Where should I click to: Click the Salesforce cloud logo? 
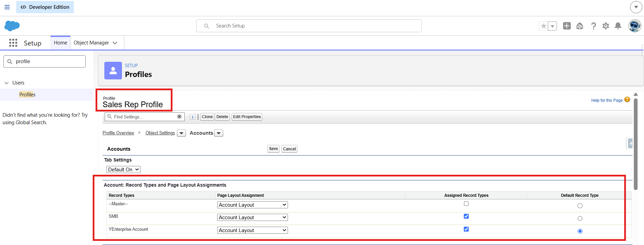click(x=12, y=26)
